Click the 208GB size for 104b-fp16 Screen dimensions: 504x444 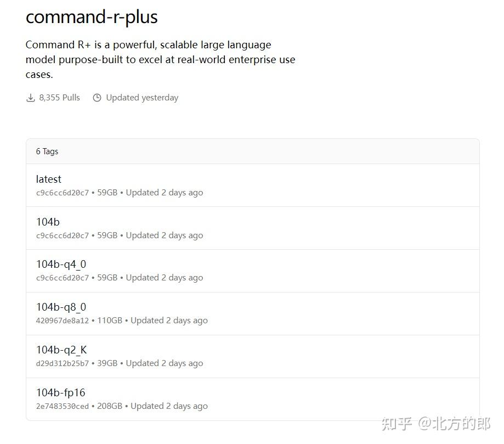point(109,406)
